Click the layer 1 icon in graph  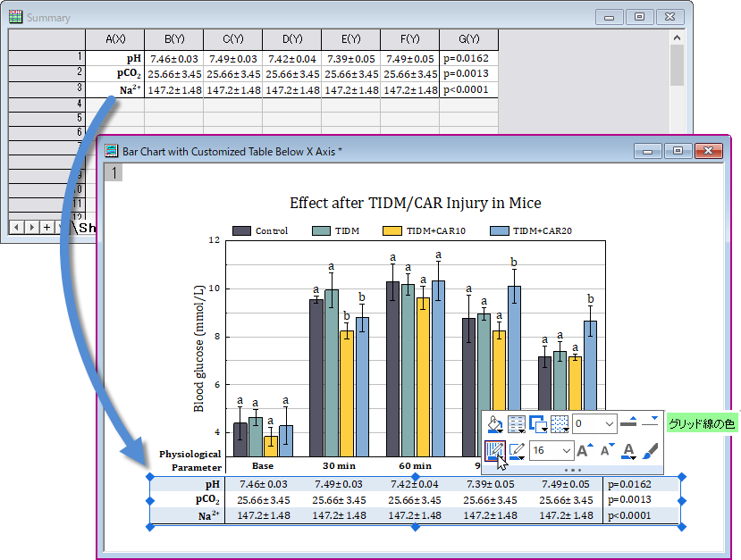click(114, 172)
